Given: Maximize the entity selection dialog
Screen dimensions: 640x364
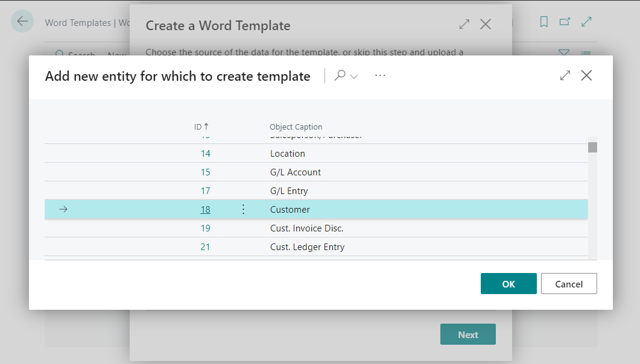Looking at the screenshot, I should click(x=565, y=75).
